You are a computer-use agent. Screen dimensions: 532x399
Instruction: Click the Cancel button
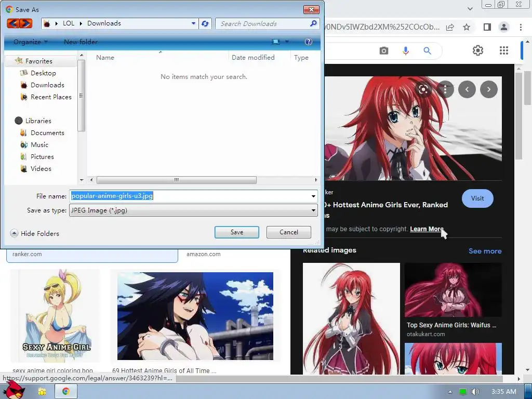click(x=289, y=232)
